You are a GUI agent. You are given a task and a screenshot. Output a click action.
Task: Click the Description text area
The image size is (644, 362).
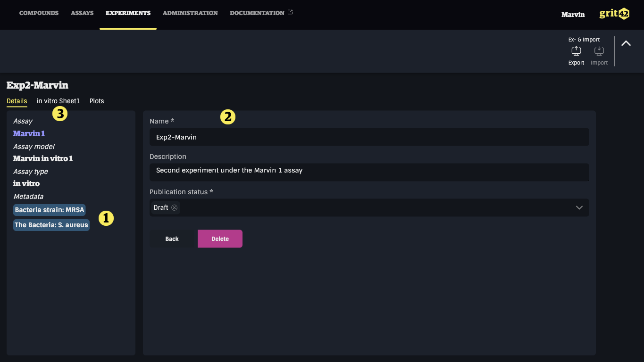point(369,172)
